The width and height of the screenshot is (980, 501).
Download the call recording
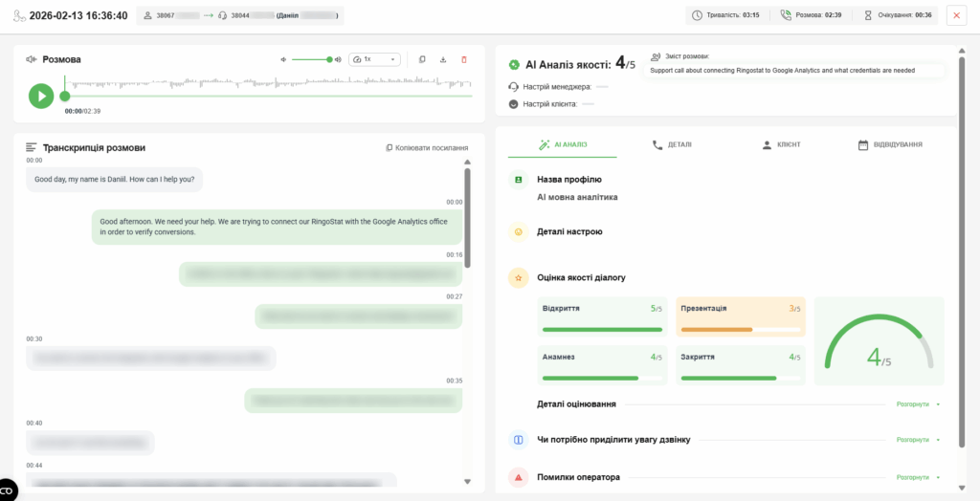click(x=443, y=59)
